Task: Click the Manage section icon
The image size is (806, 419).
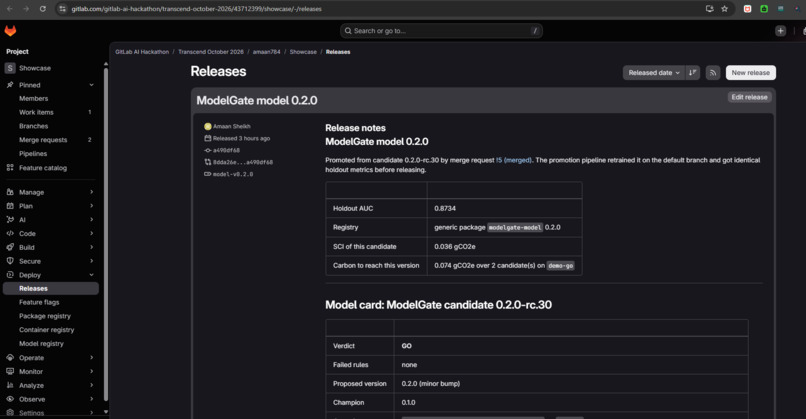Action: click(x=10, y=192)
